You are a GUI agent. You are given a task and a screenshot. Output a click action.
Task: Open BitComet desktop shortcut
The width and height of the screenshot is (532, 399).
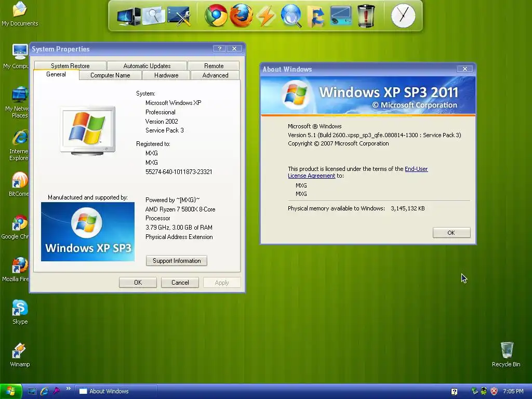(19, 184)
